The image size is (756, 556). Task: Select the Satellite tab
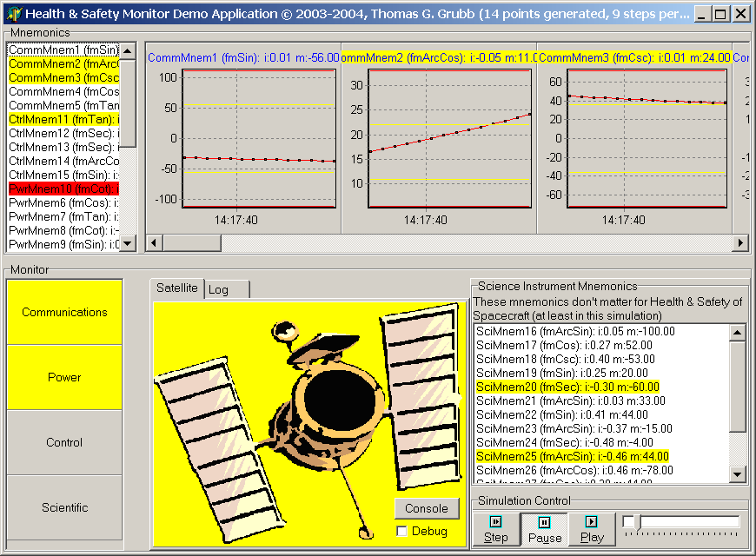[x=177, y=288]
